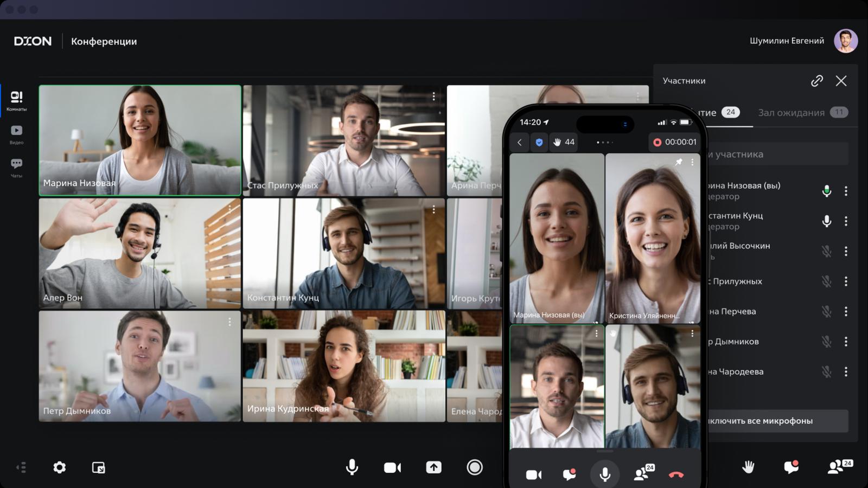Copy invite link icon in Участники panel
Screen dimensions: 868x488
pyautogui.click(x=817, y=81)
